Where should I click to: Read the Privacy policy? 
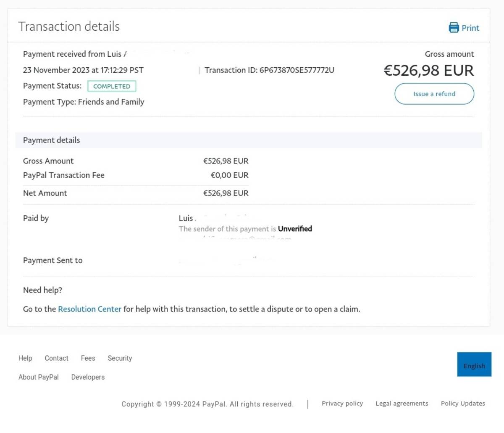pyautogui.click(x=342, y=403)
